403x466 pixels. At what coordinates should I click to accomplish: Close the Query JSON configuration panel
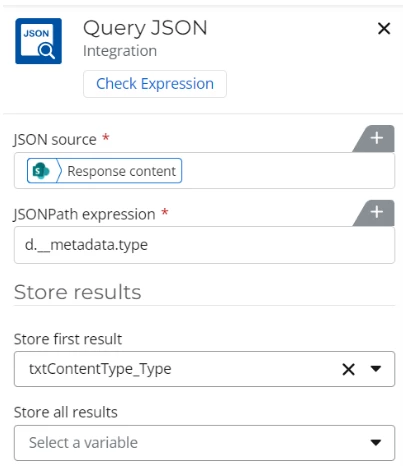384,29
